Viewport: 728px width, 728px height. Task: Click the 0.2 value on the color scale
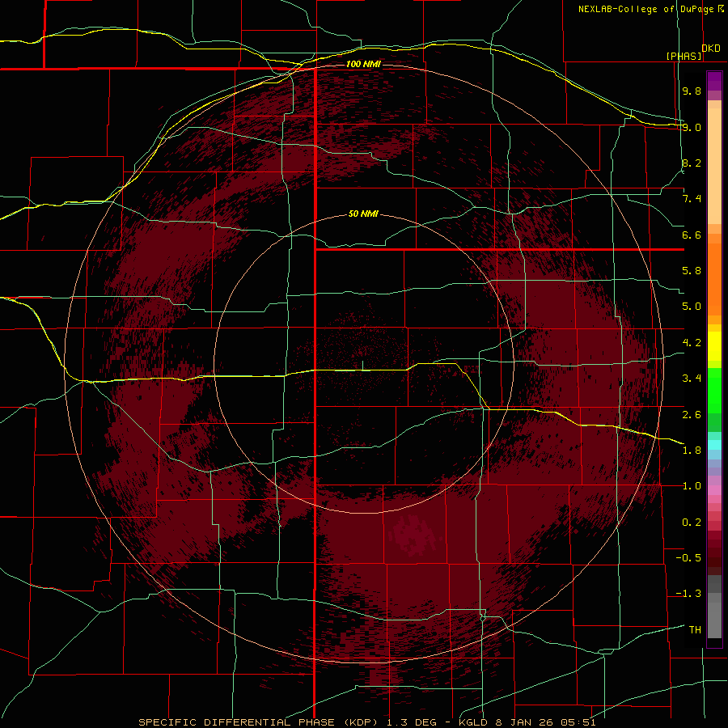(692, 523)
